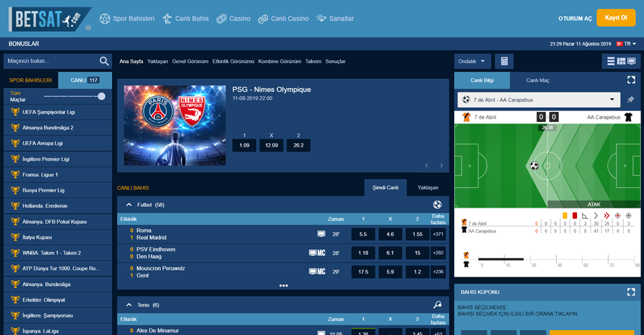Collapse the Tenis (6) section
Image resolution: width=644 pixels, height=335 pixels.
point(129,305)
